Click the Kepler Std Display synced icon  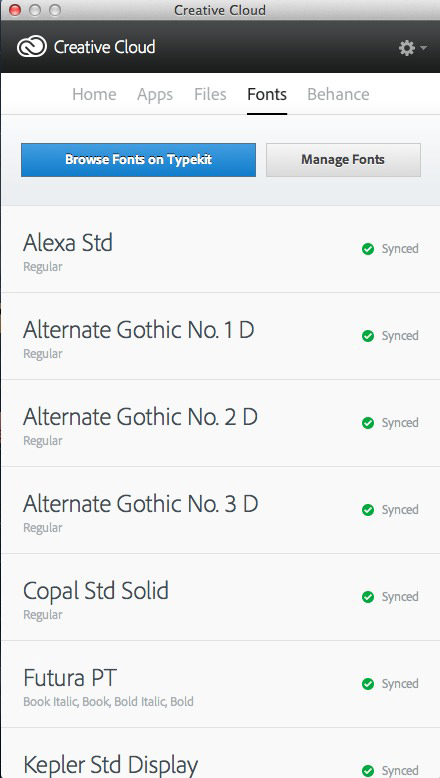pyautogui.click(x=368, y=771)
